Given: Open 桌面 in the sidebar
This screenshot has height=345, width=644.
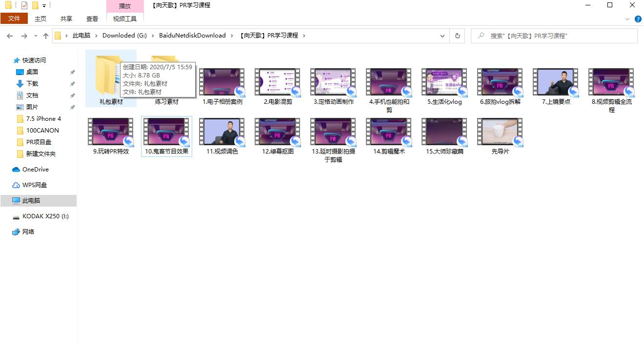Looking at the screenshot, I should tap(32, 72).
